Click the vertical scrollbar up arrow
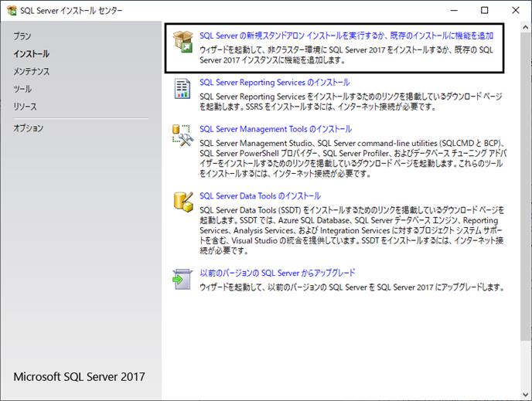The height and width of the screenshot is (401, 532). click(526, 27)
